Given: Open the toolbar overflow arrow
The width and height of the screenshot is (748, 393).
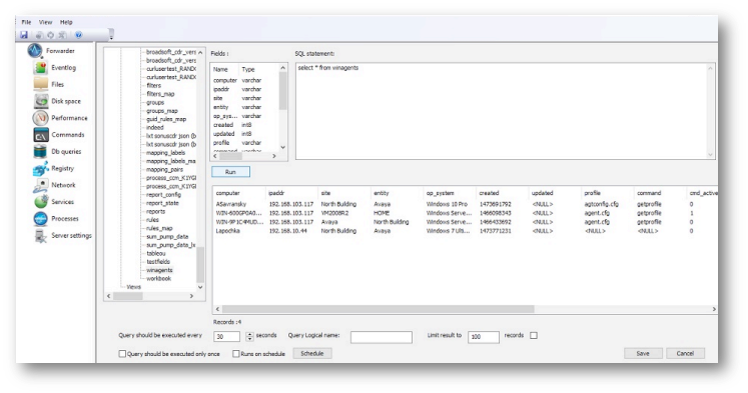Looking at the screenshot, I should (111, 35).
